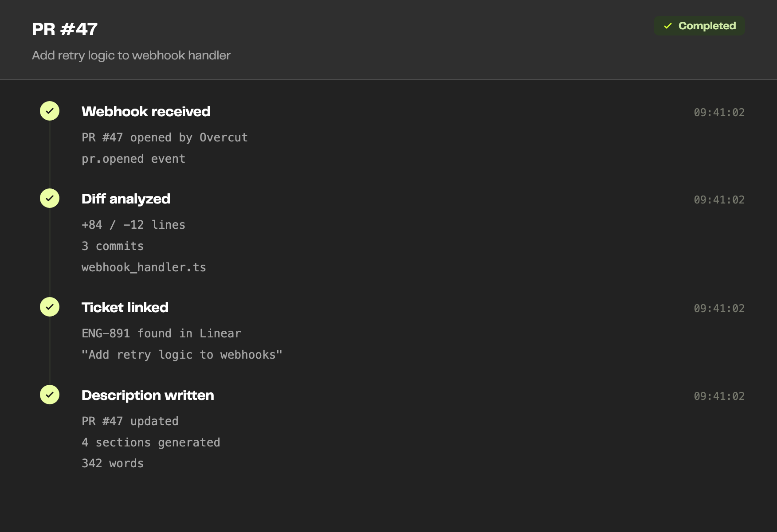Open the Webhook received step title
This screenshot has width=777, height=532.
(x=146, y=111)
